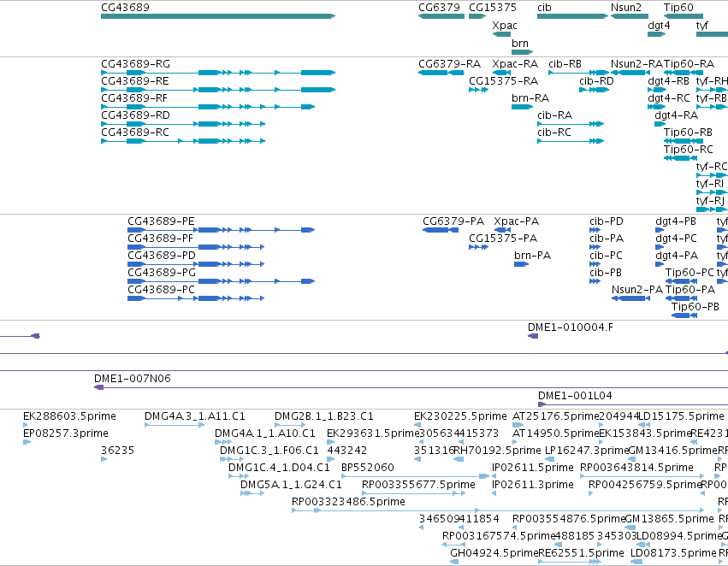Click the brn gene label
Image resolution: width=728 pixels, height=566 pixels.
(520, 43)
